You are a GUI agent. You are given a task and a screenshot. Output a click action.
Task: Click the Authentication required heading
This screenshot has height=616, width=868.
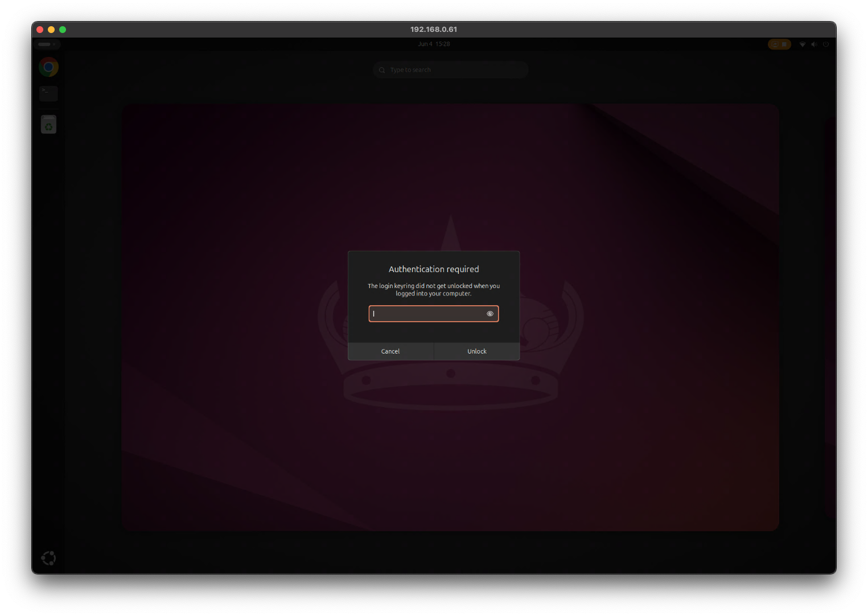pyautogui.click(x=434, y=269)
